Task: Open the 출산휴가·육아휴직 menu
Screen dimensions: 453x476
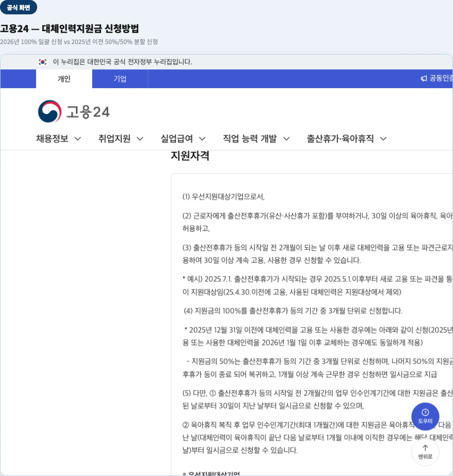Action: point(346,139)
